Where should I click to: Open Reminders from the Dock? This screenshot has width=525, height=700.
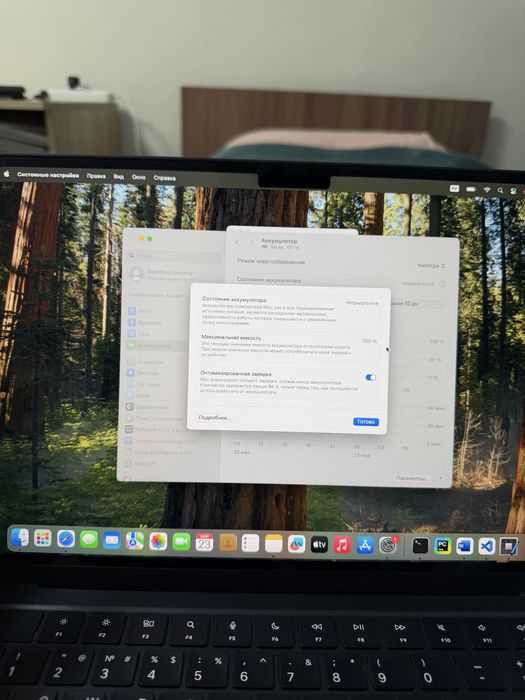coord(250,543)
